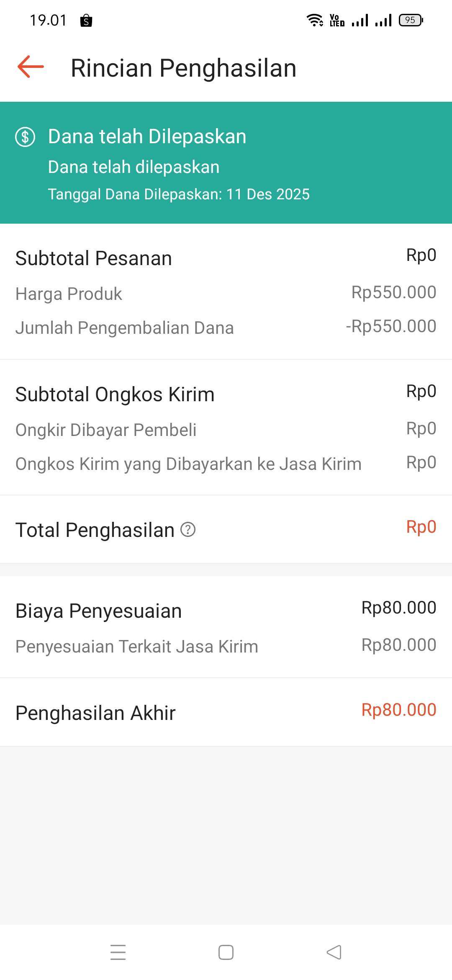Image resolution: width=452 pixels, height=980 pixels.
Task: Tap the battery indicator showing 95
Action: 411,20
